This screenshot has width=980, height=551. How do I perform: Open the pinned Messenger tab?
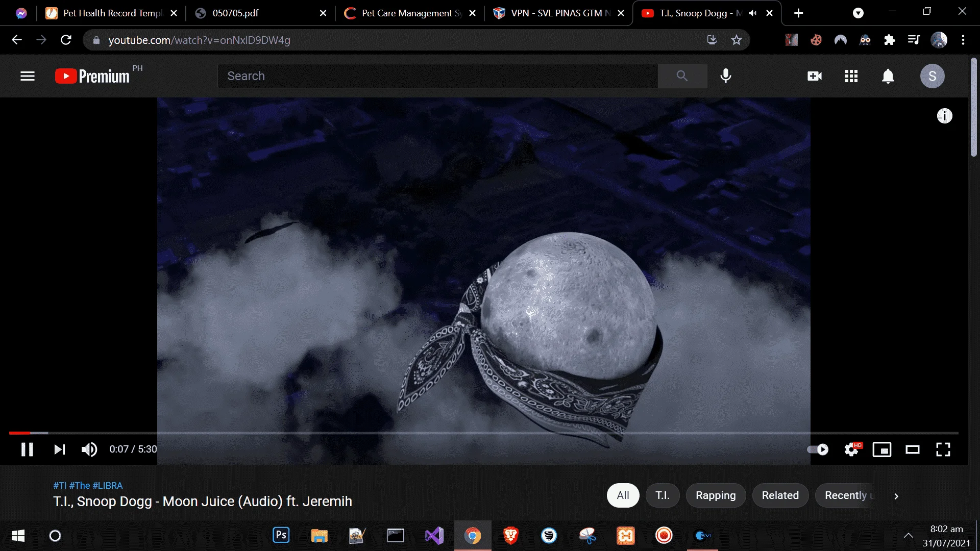(x=21, y=13)
